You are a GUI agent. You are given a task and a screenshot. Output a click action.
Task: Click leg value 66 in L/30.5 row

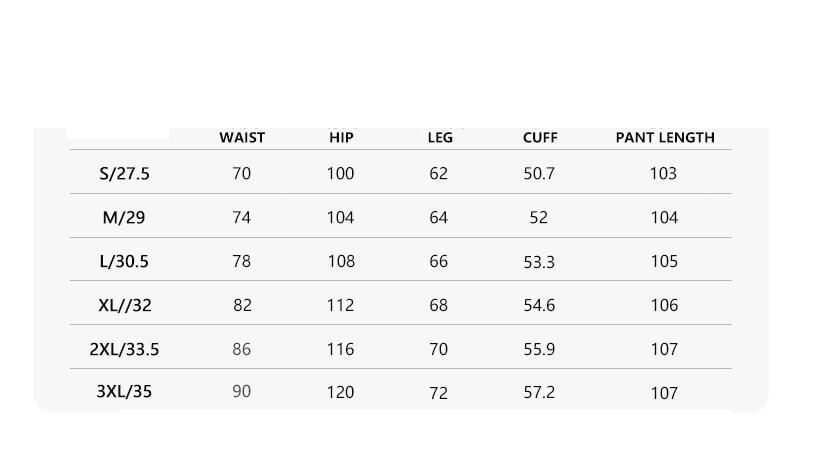[x=439, y=261]
